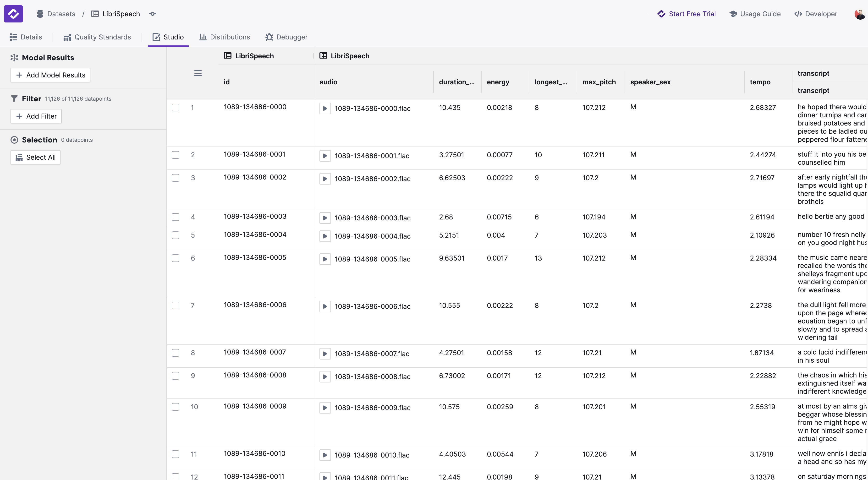Screen dimensions: 868x480
Task: Open the column hamburger menu in the table header
Action: (x=198, y=73)
